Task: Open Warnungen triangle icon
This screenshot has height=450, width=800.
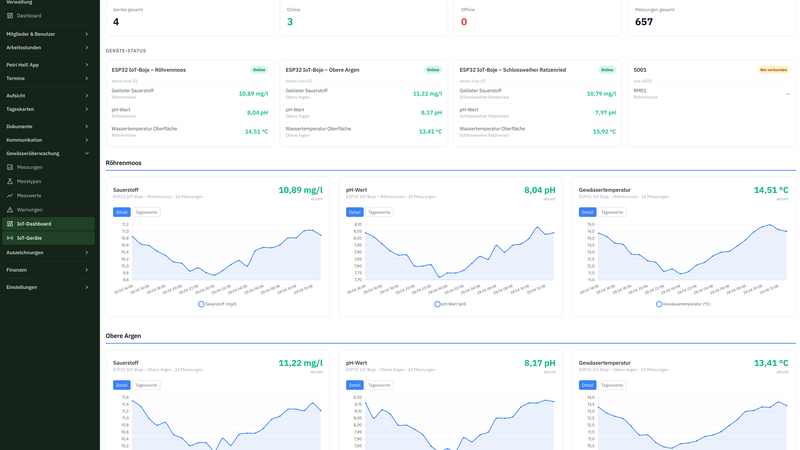Action: (10, 210)
